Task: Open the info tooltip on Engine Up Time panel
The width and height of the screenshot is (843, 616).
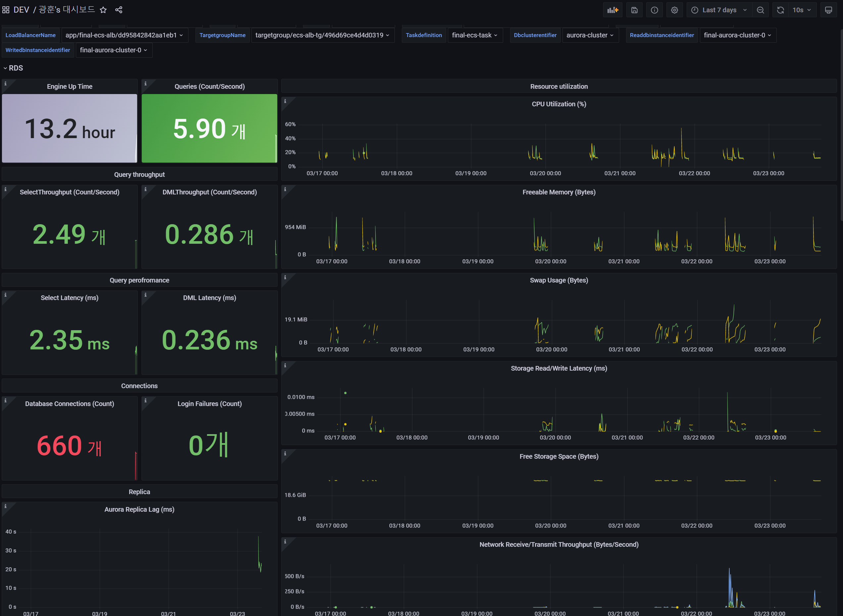Action: click(5, 83)
